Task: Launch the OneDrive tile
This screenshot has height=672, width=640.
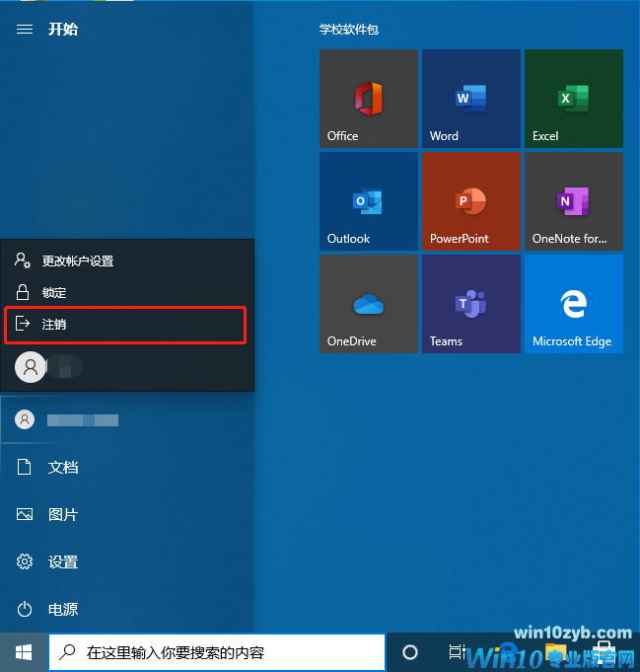Action: pos(369,303)
